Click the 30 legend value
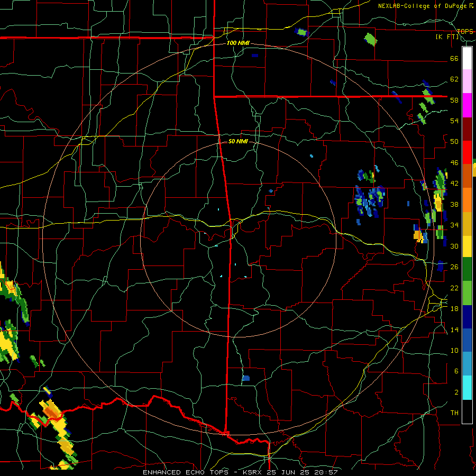This screenshot has height=476, width=476. (454, 246)
